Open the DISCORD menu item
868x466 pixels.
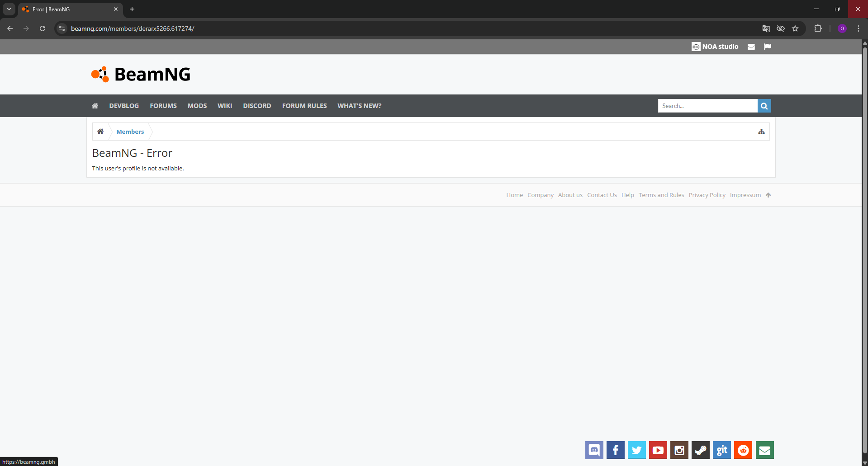[x=257, y=106]
